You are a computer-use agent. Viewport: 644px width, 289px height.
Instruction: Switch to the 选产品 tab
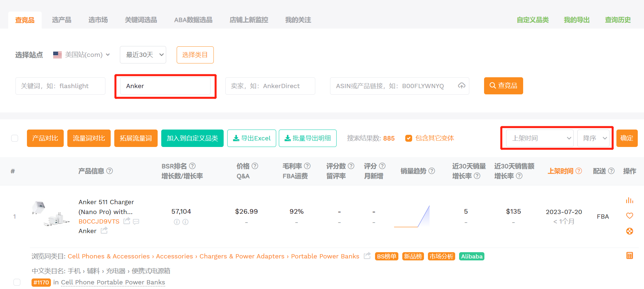[x=61, y=20]
